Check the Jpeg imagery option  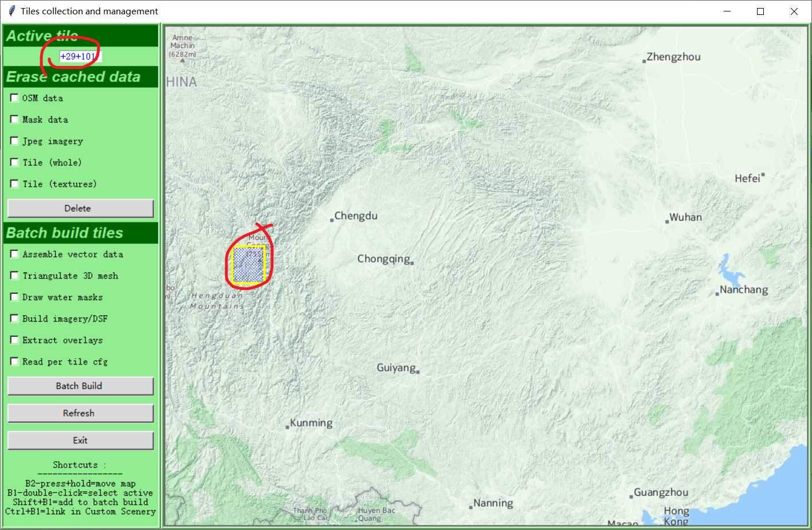[14, 141]
